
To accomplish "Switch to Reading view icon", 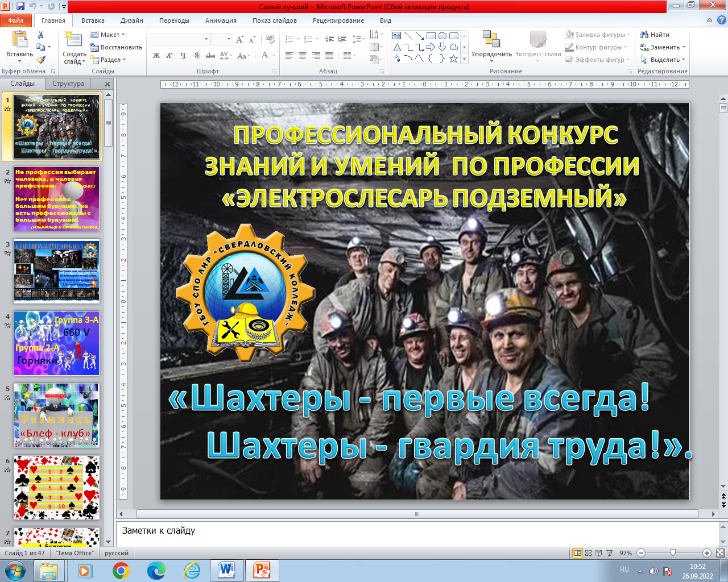I will tap(599, 553).
